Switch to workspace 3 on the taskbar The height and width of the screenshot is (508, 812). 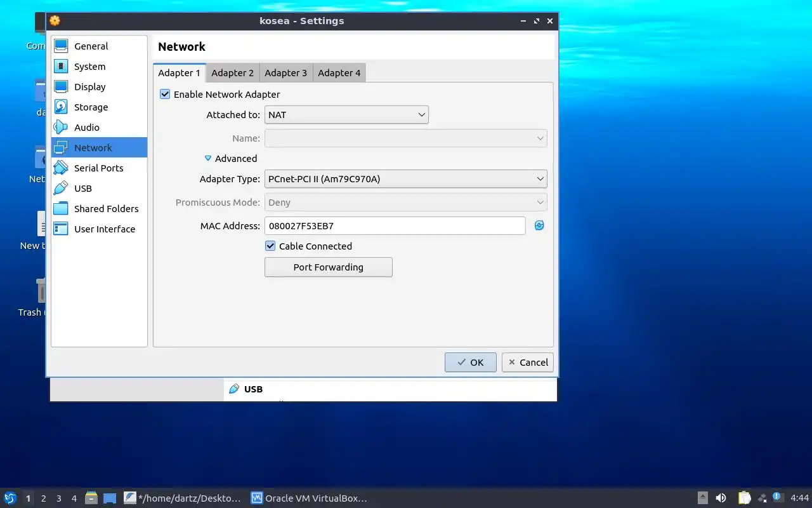[x=58, y=498]
